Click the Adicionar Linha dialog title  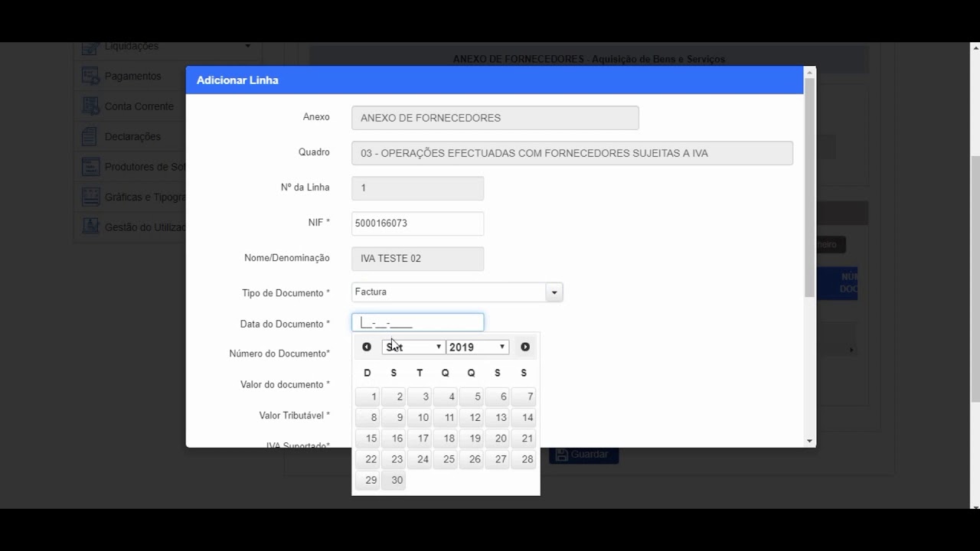tap(237, 80)
